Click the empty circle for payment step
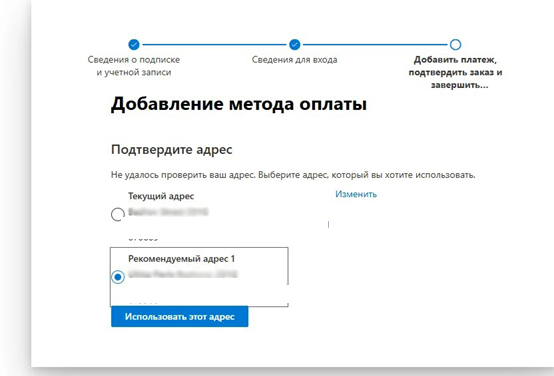This screenshot has height=376, width=554. 455,45
